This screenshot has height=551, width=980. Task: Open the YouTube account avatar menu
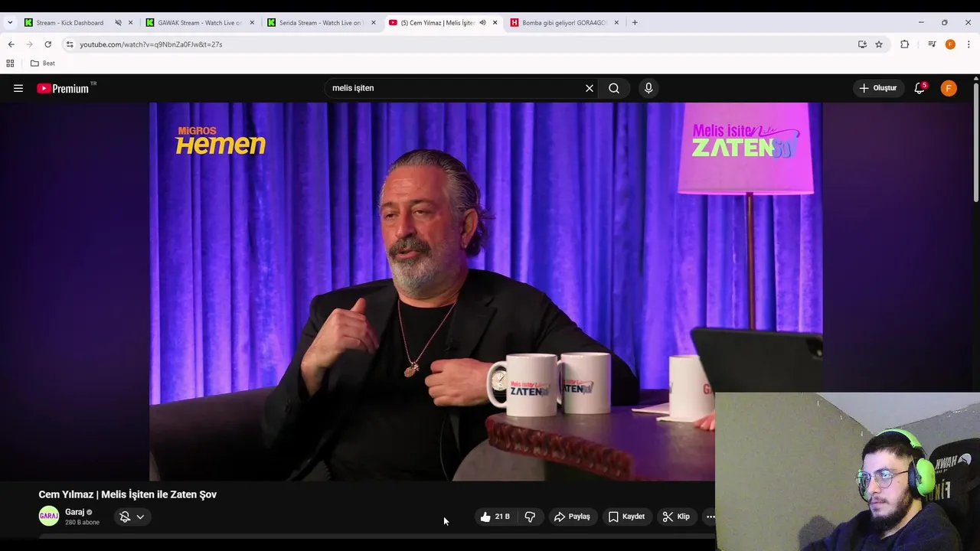(949, 88)
